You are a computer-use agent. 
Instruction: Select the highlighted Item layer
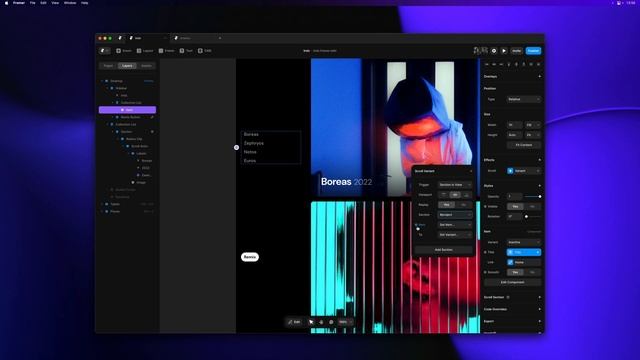(x=127, y=110)
